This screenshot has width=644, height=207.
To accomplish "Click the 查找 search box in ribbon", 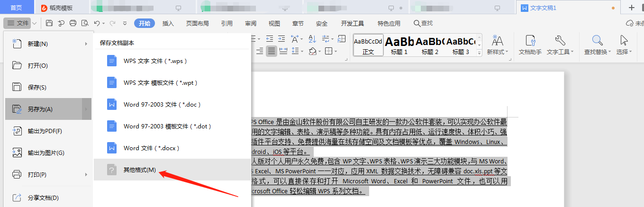I will 423,23.
